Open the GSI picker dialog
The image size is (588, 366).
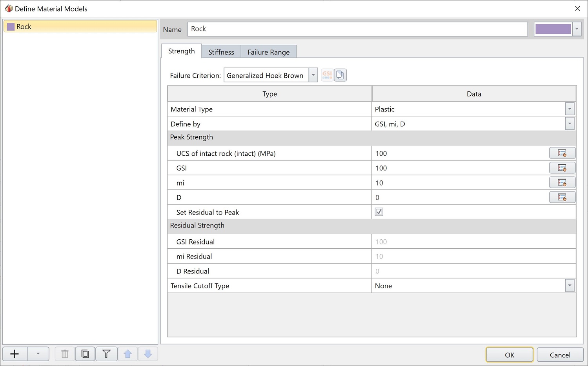point(327,75)
